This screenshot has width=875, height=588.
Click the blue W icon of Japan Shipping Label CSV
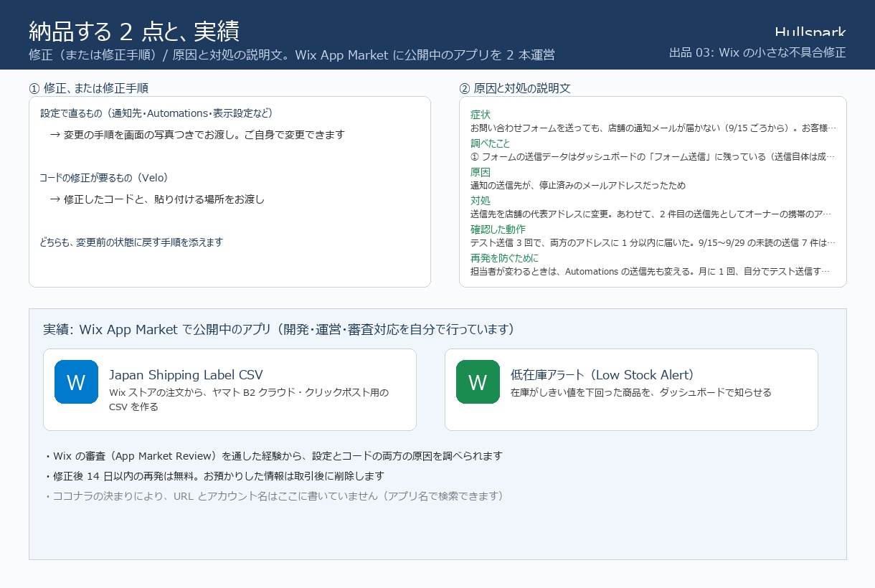click(x=76, y=381)
